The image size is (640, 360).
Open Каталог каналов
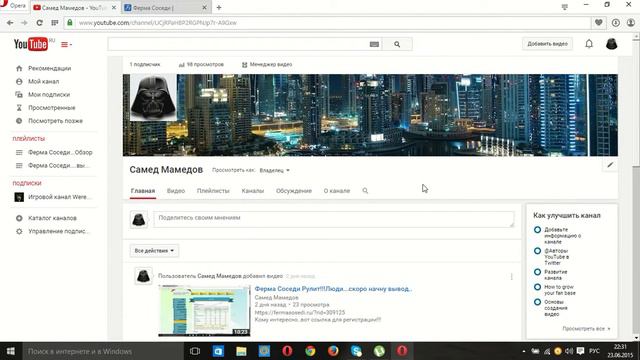point(52,218)
